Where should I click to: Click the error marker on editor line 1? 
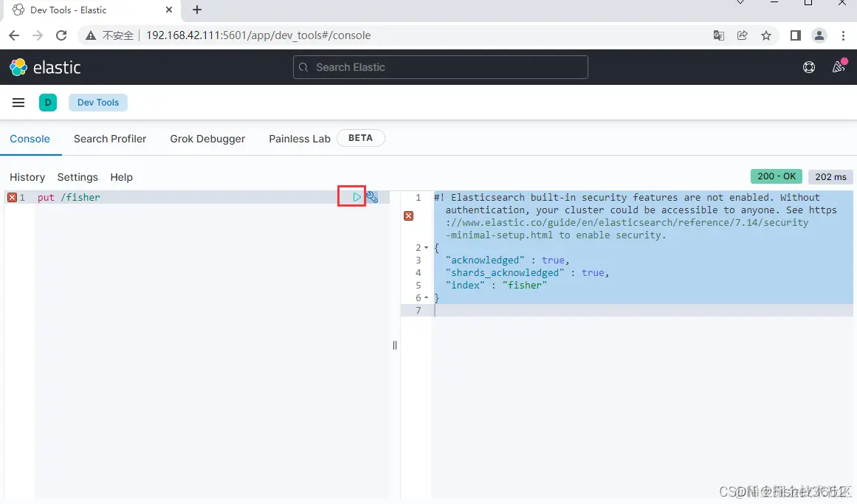click(x=12, y=197)
